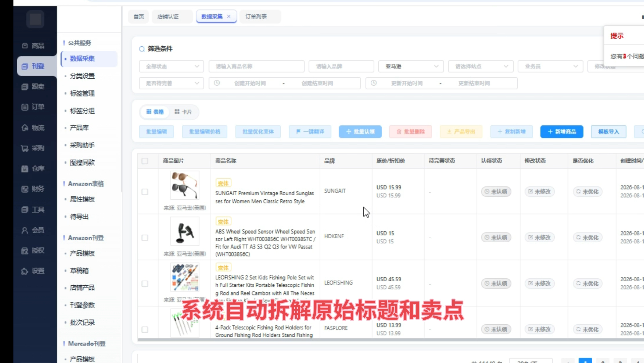Click the 批量删除 button
The height and width of the screenshot is (363, 644).
click(x=411, y=132)
